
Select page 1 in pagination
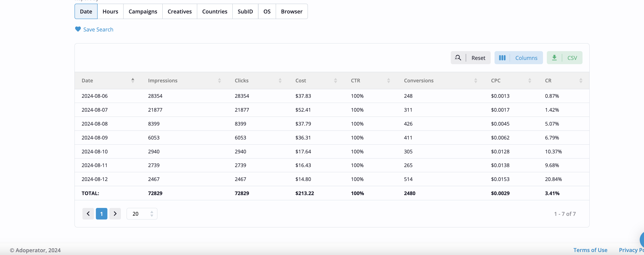click(101, 214)
